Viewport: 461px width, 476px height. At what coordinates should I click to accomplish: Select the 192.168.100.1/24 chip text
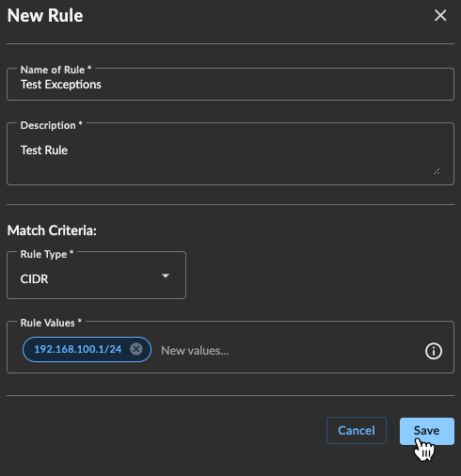(x=78, y=349)
